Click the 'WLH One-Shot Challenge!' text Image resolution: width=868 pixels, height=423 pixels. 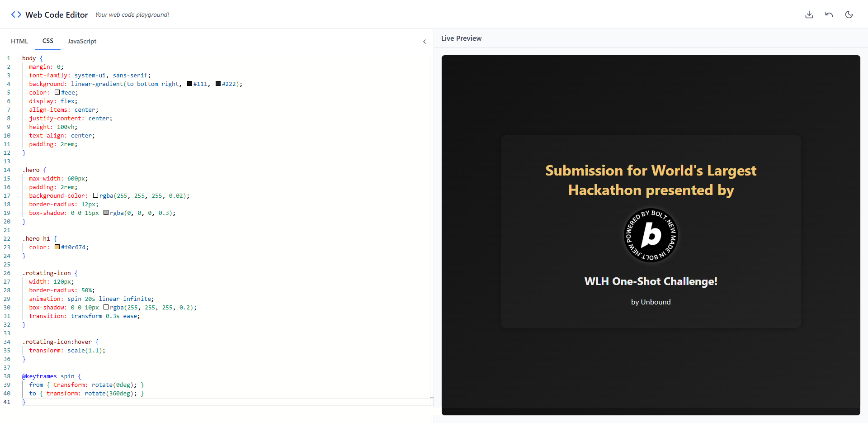pos(651,281)
